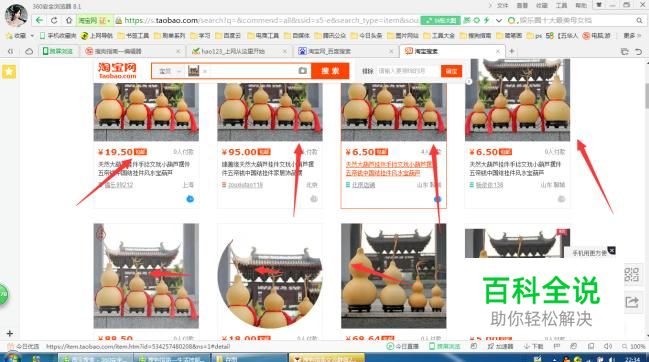Click the restore closed tab undo icon
The image size is (649, 362).
tap(639, 51)
